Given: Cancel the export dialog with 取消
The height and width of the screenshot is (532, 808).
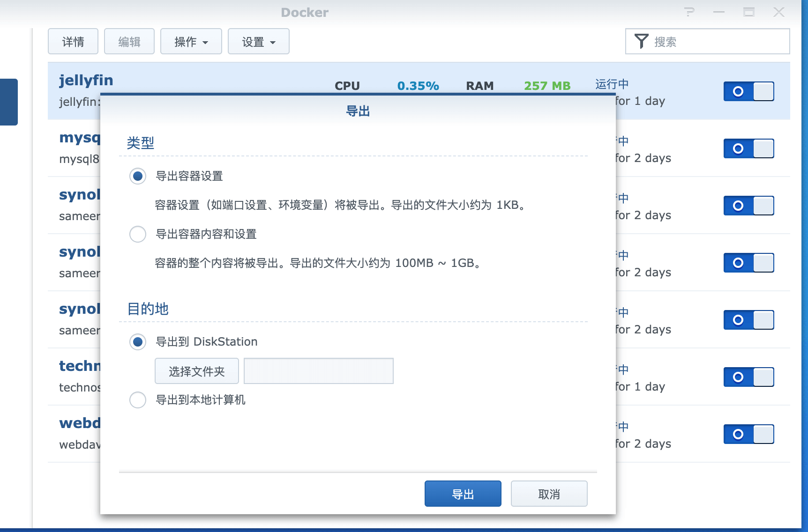Looking at the screenshot, I should (549, 494).
